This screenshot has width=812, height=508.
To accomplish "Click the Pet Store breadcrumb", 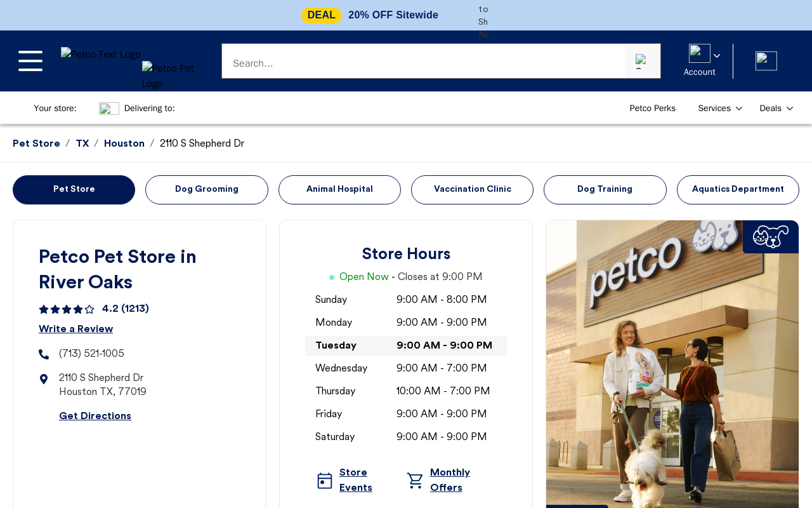I will coord(36,144).
